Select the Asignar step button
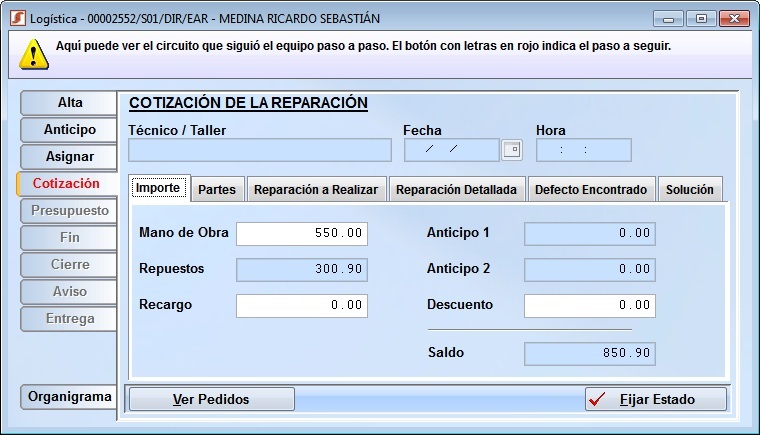Screen dimensions: 760x435 coord(69,156)
